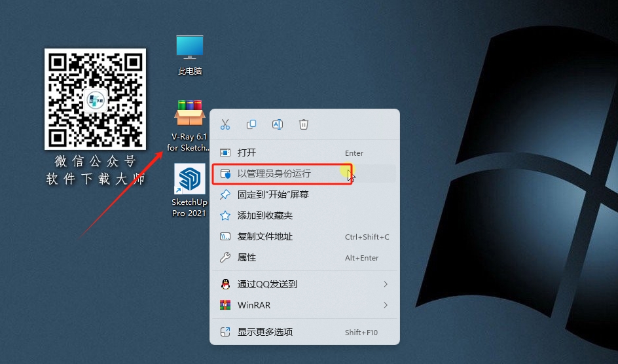This screenshot has height=364, width=618.
Task: Choose 添加到收藏夹 menu entry
Action: [304, 215]
